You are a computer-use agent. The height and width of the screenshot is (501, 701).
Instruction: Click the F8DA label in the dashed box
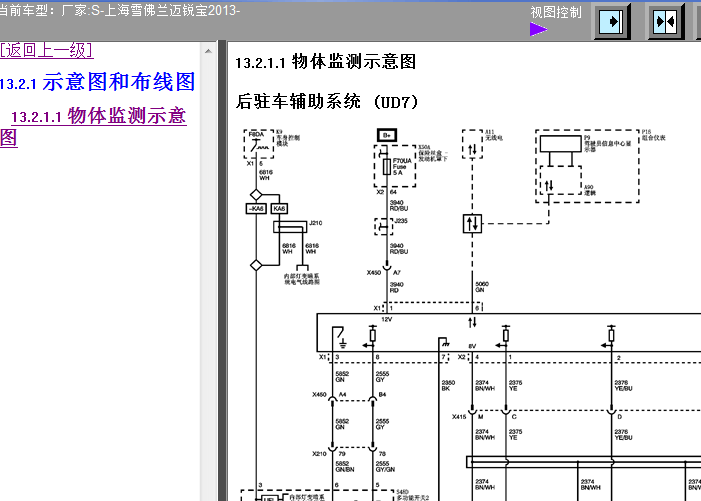click(x=256, y=134)
